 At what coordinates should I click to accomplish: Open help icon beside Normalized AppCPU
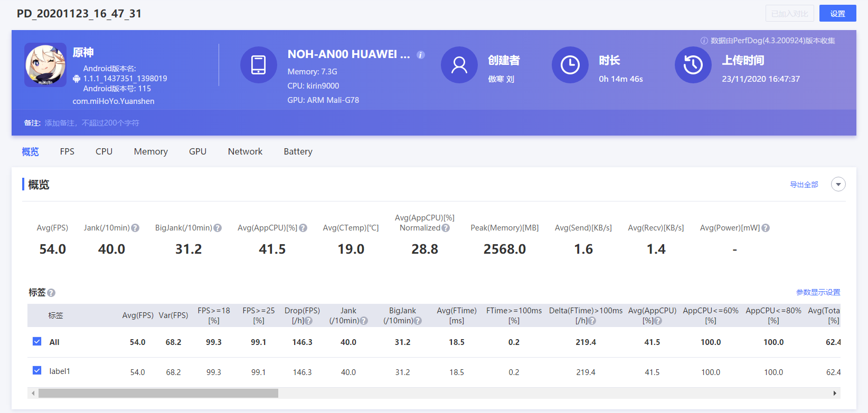coord(446,228)
